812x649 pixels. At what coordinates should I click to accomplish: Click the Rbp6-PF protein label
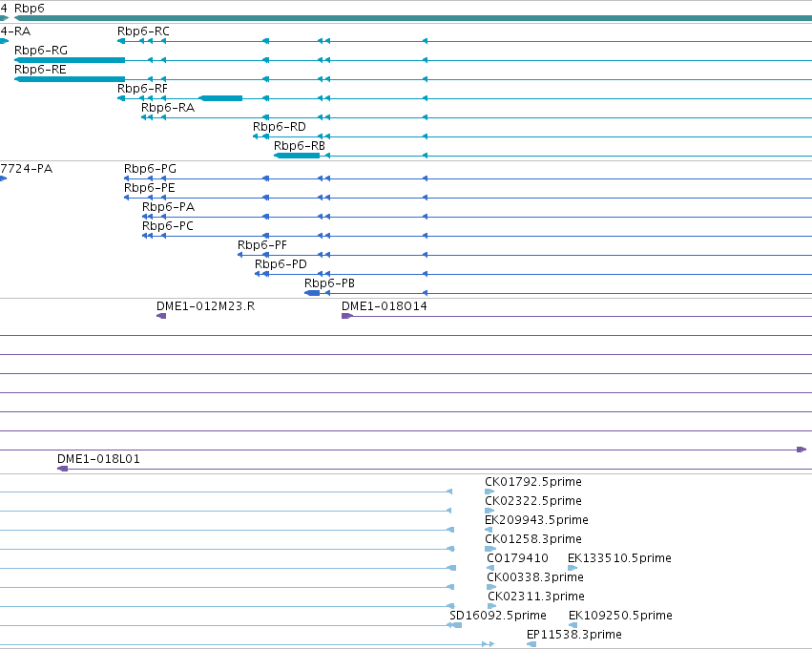click(x=262, y=245)
